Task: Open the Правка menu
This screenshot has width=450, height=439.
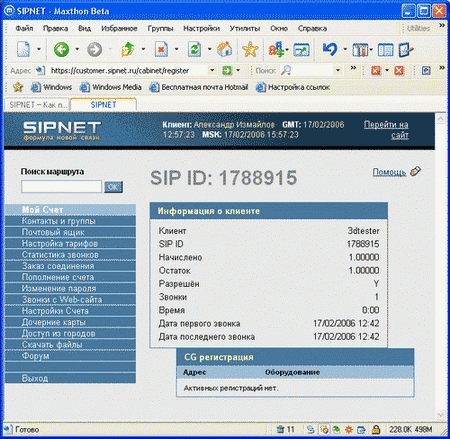Action: (55, 28)
